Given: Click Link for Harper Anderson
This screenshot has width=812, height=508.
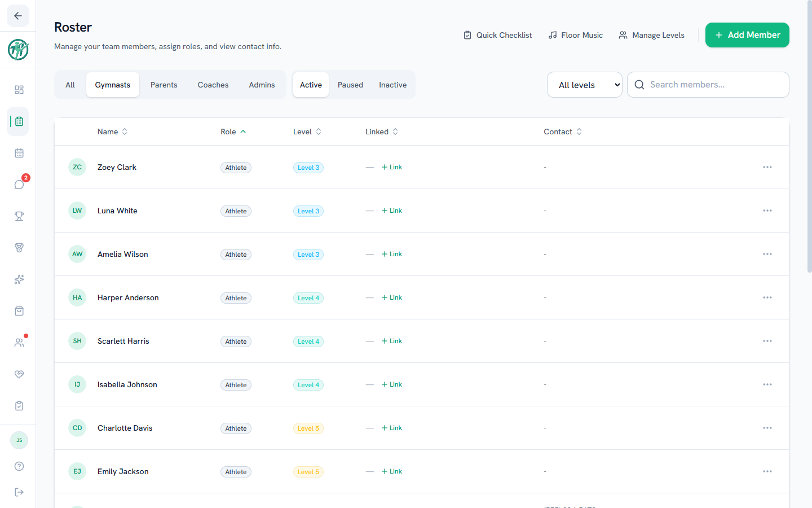Looking at the screenshot, I should [392, 297].
